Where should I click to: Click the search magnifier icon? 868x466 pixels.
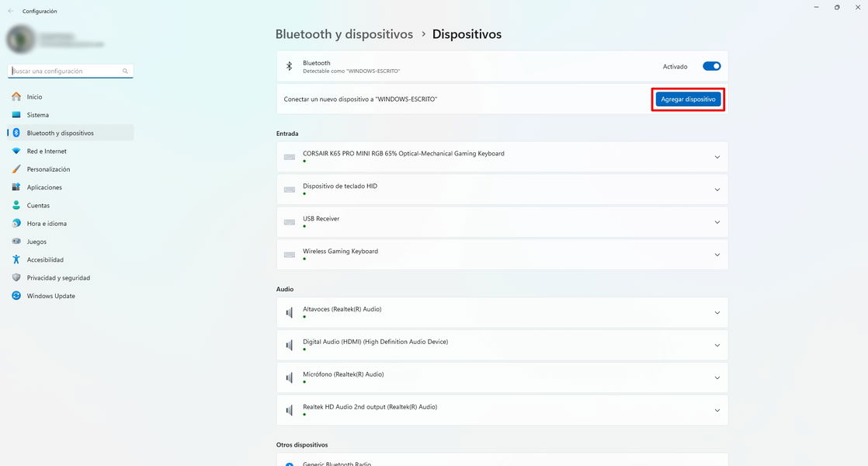point(125,71)
